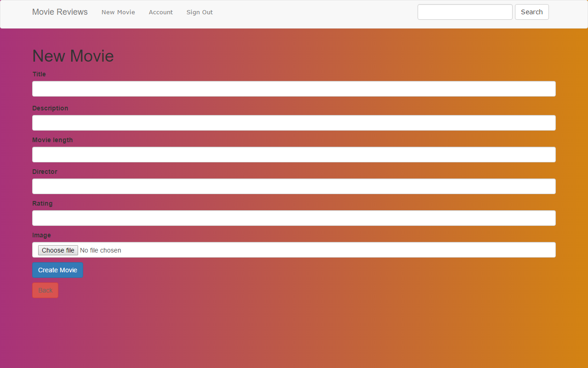
Task: Click the "New Movie" page heading
Action: (x=73, y=56)
